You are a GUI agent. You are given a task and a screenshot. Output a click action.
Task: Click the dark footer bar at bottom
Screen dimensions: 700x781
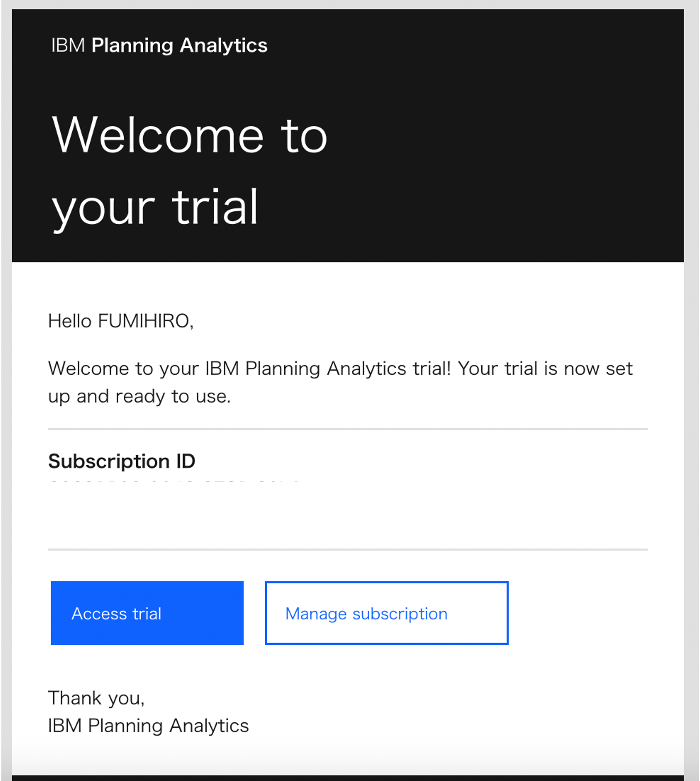pos(348,778)
